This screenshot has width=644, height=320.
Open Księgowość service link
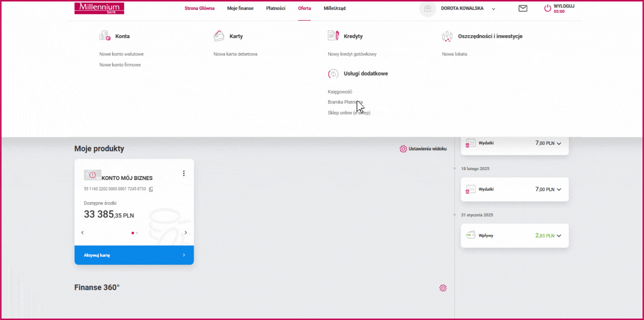tap(340, 92)
